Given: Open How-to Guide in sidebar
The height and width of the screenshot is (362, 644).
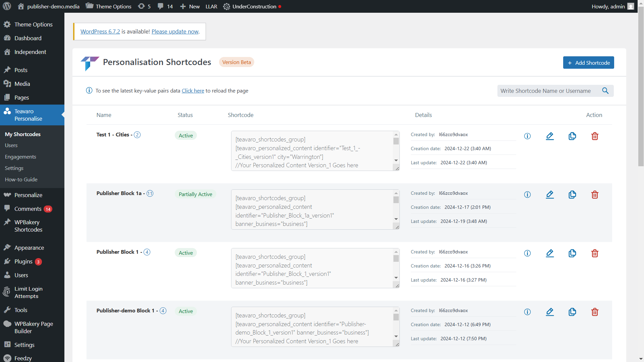Looking at the screenshot, I should [x=21, y=180].
